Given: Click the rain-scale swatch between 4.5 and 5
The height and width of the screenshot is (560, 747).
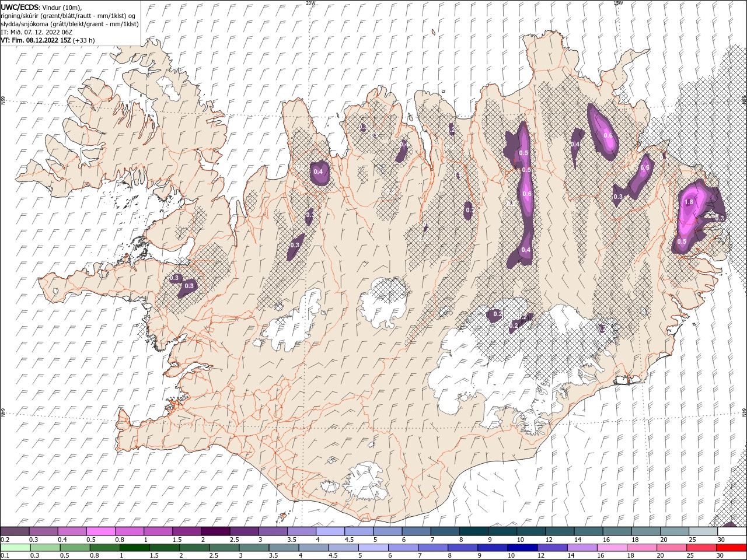Looking at the screenshot, I should [343, 548].
